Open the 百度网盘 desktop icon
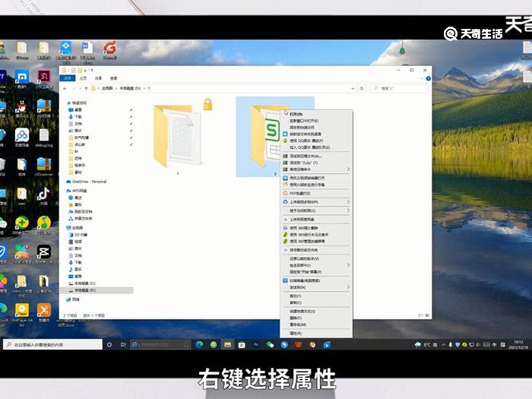Screen dimensions: 532x399 22,138
